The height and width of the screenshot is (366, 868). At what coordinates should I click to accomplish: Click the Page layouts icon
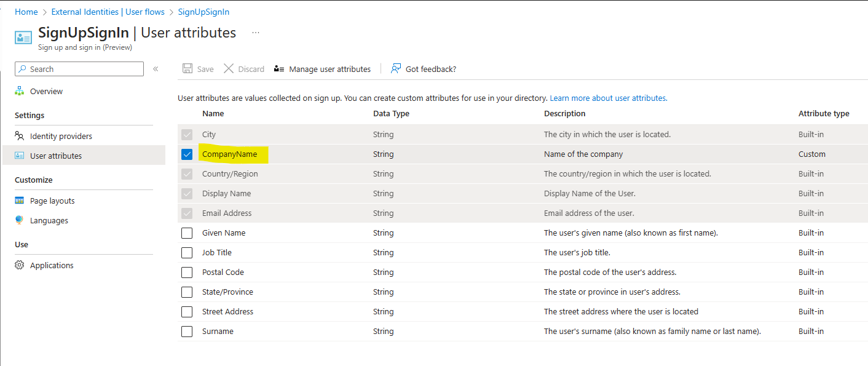[19, 200]
